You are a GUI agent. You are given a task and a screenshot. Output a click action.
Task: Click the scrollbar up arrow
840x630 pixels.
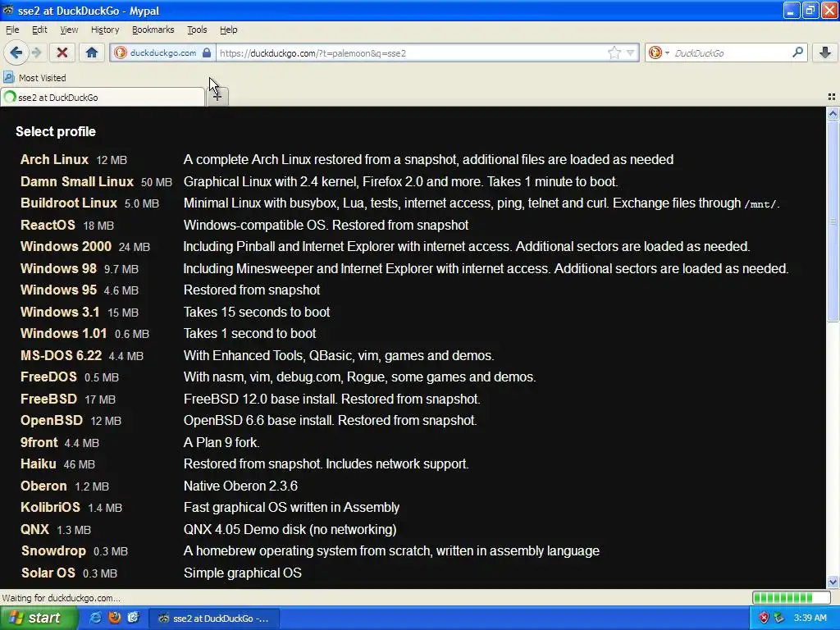point(833,113)
